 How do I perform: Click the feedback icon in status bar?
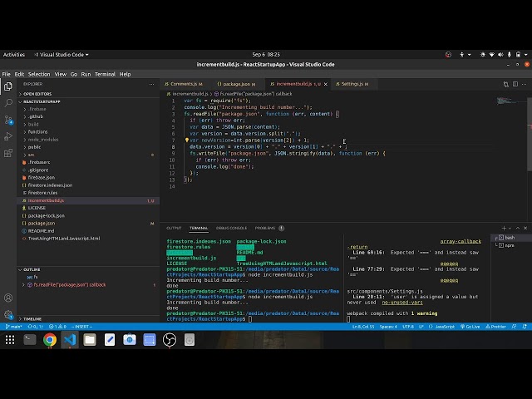[514, 327]
